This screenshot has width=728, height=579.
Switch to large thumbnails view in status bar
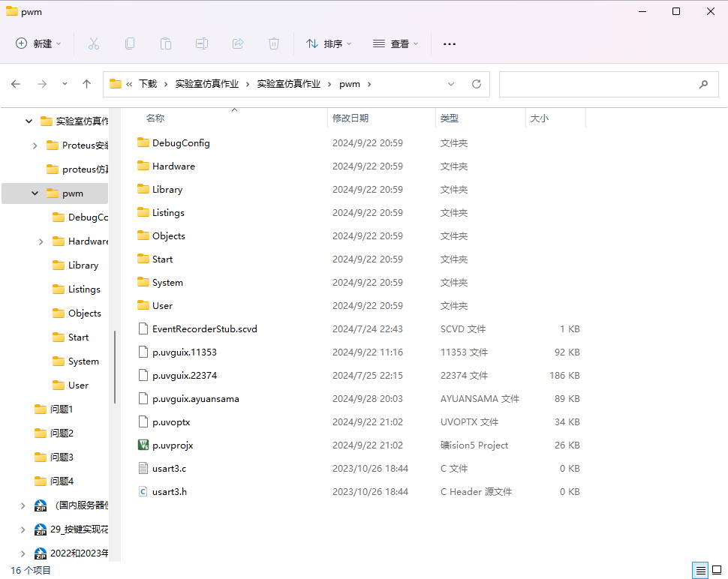click(717, 571)
